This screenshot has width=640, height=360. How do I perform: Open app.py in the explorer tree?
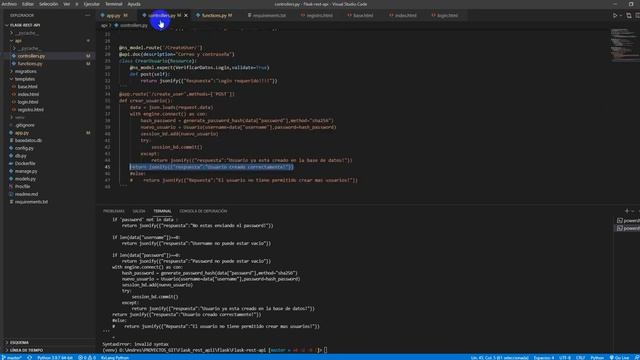click(x=22, y=133)
